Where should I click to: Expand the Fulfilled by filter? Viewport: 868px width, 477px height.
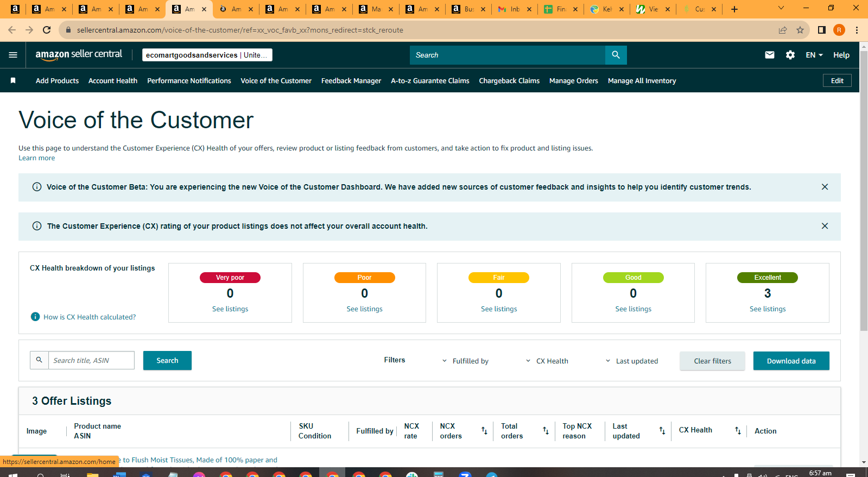[465, 361]
